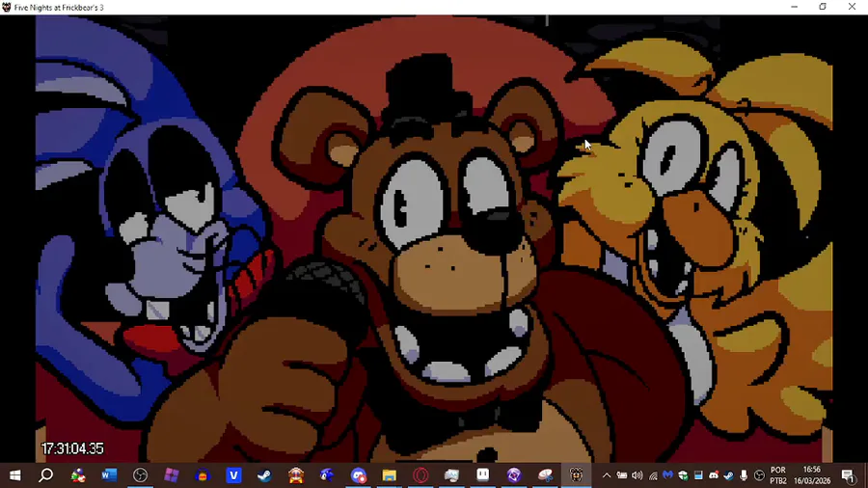Select Five Nights at Frickbear's taskbar icon
This screenshot has height=488, width=868.
pos(577,475)
